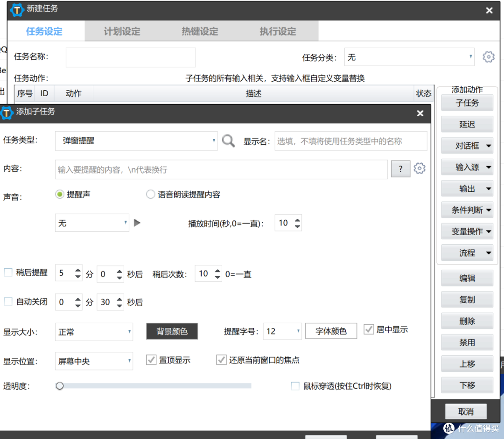Viewport: 504px width, 439px height.
Task: Increase 稍后提醒 seconds spinner
Action: pos(119,271)
